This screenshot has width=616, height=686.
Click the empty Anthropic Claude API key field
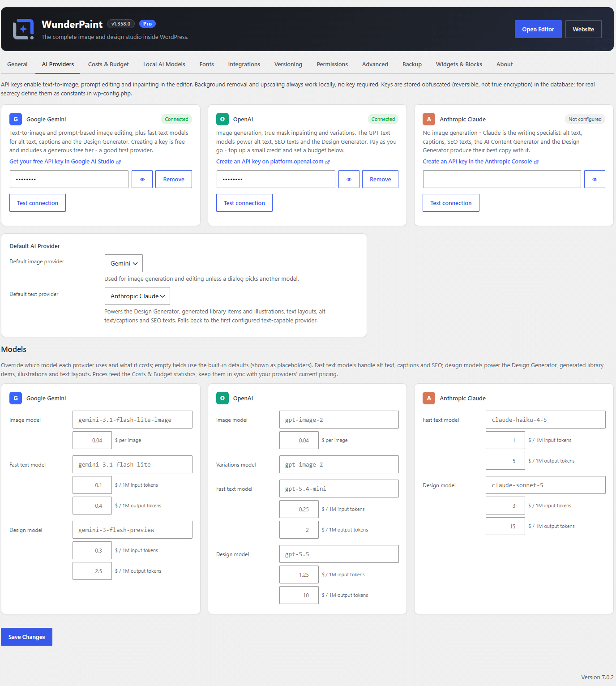(x=502, y=179)
